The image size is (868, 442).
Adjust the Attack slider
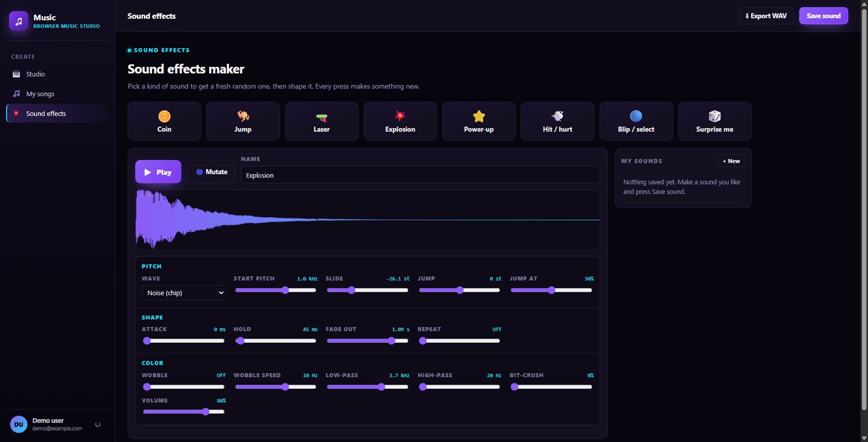[x=184, y=341]
